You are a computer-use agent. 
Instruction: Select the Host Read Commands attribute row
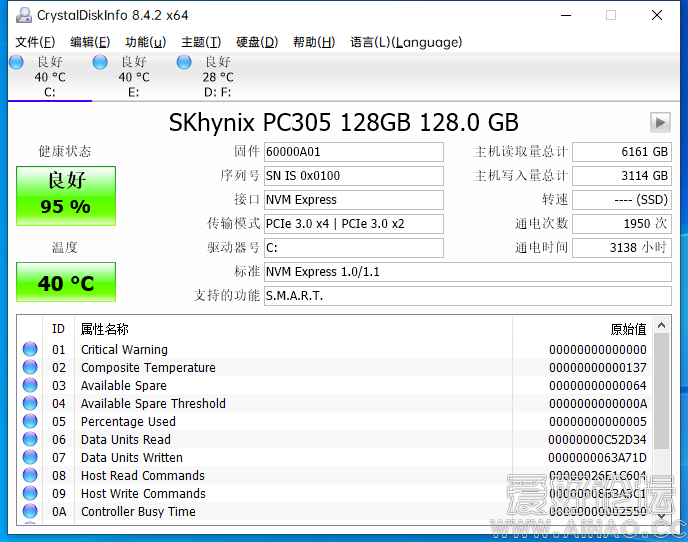point(335,475)
